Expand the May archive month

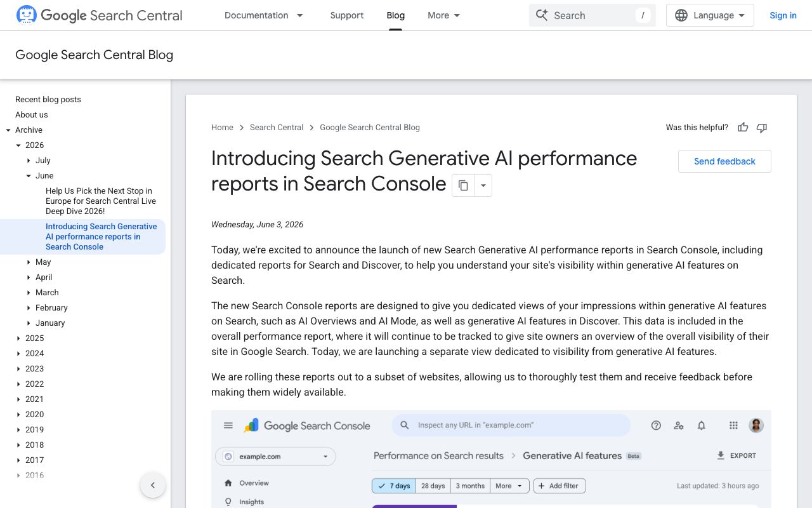29,262
